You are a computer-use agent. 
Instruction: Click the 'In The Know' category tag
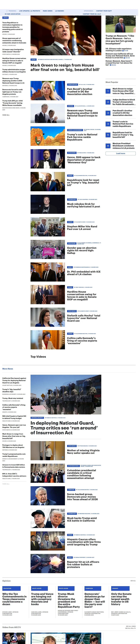coord(72,153)
